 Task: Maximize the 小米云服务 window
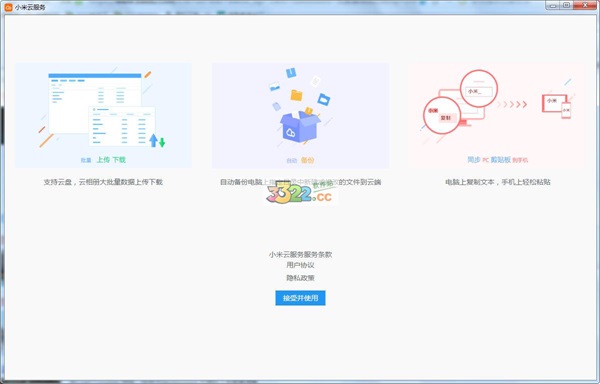566,5
